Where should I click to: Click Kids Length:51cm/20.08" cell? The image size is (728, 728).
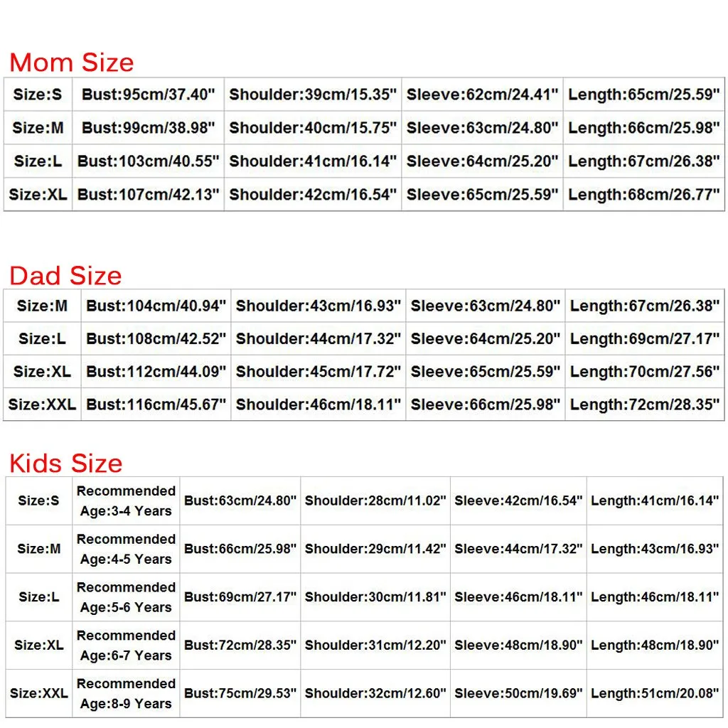655,693
